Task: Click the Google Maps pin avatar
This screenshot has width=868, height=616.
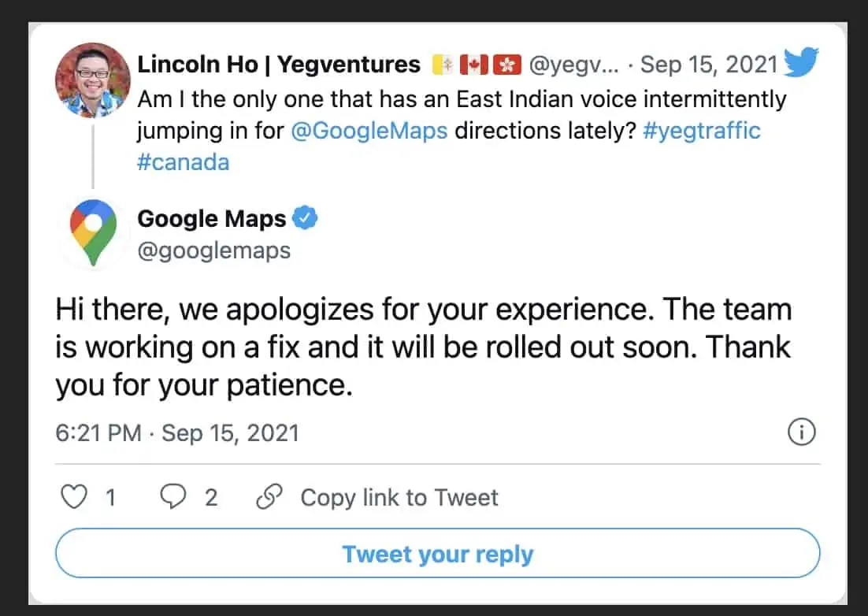Action: coord(93,232)
